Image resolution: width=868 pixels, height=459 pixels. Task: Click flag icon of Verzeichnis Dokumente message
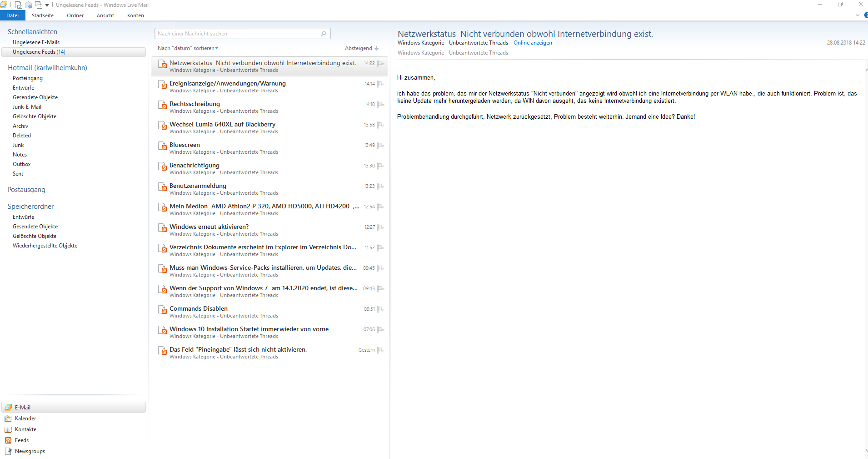[x=381, y=247]
